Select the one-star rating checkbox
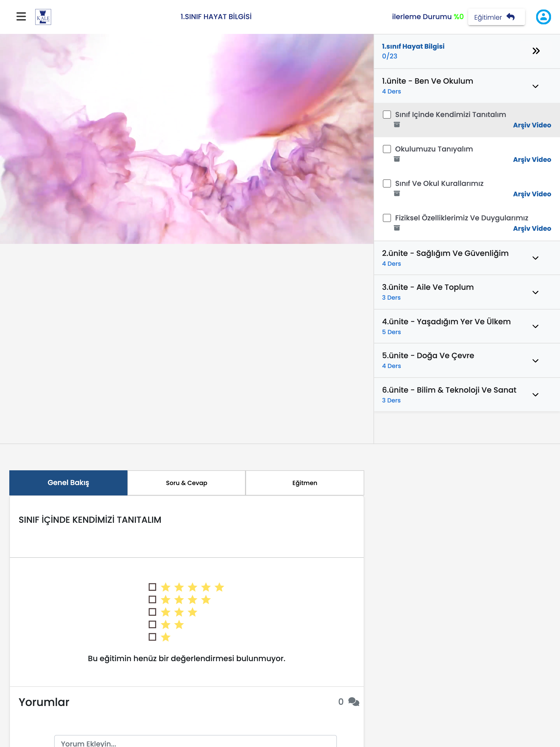 click(x=152, y=637)
